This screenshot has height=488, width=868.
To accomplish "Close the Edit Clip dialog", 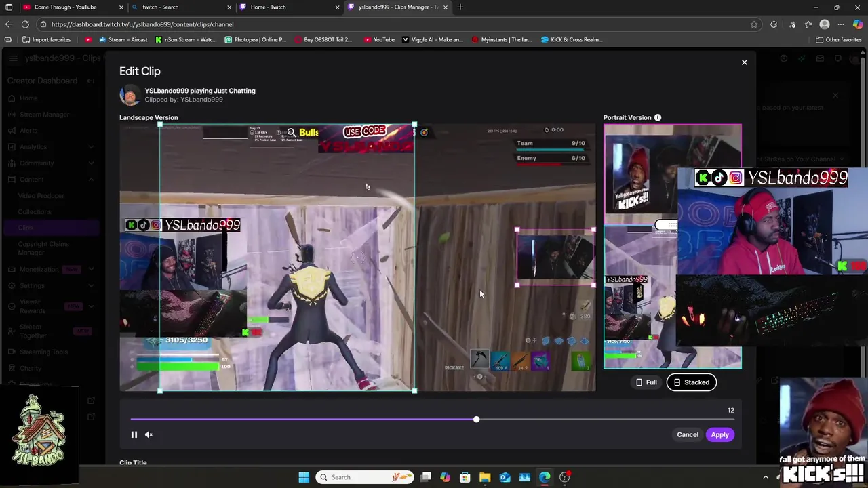I will click(744, 62).
